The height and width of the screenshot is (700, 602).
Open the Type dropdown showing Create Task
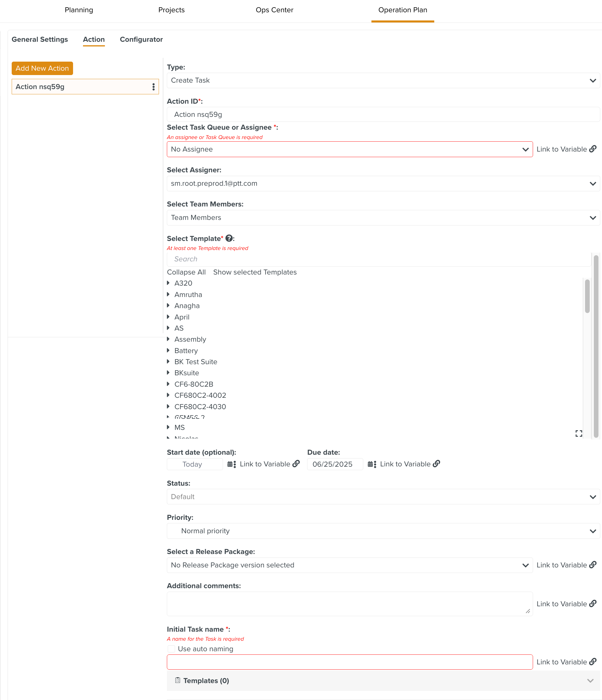click(383, 80)
